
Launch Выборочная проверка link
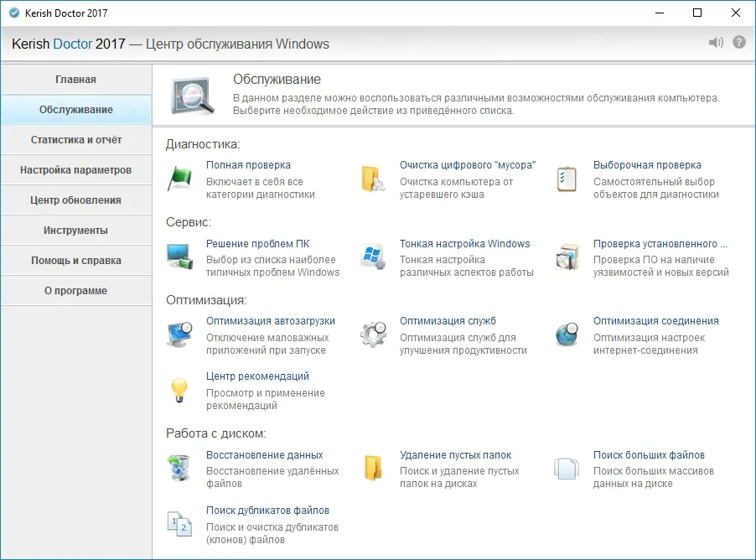pyautogui.click(x=647, y=165)
